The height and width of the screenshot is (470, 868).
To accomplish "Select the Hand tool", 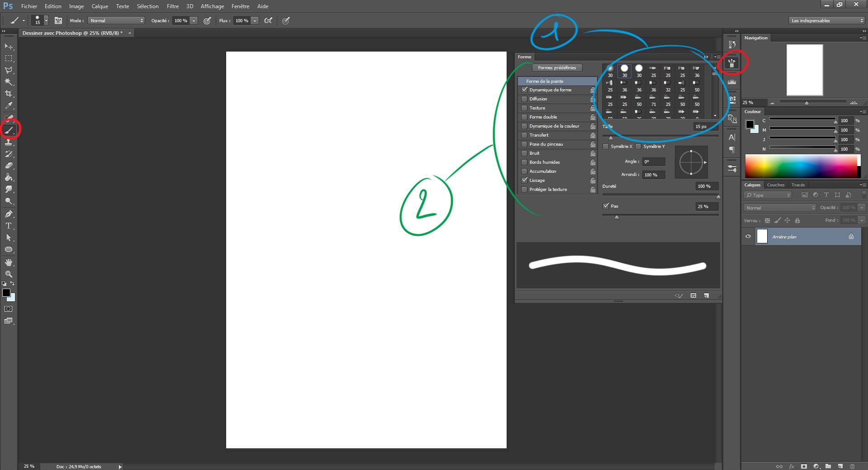I will [x=9, y=262].
